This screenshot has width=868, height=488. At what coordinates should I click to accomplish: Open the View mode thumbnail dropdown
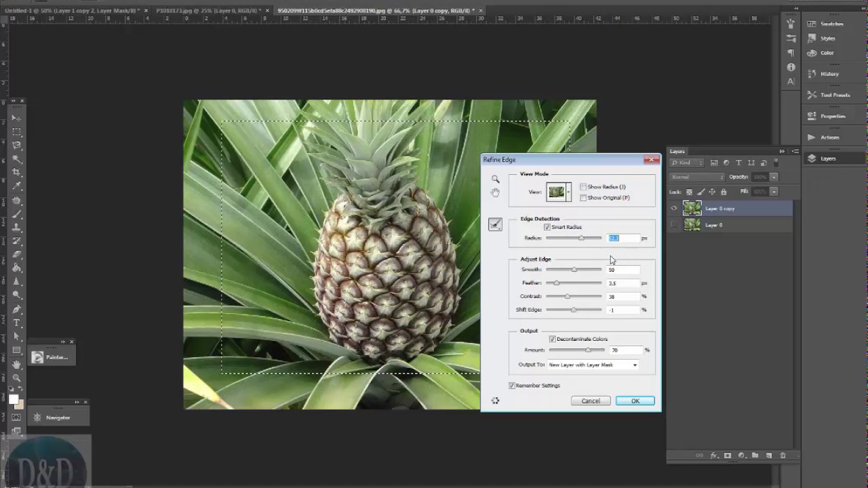[568, 192]
